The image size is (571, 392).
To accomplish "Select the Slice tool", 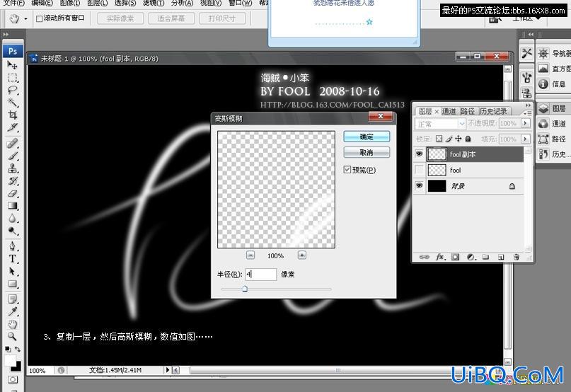I will tap(12, 127).
